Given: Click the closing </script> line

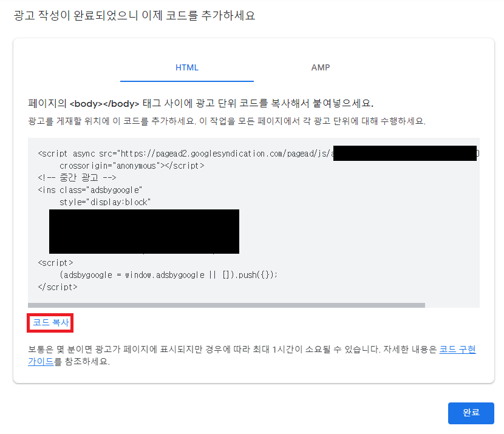Looking at the screenshot, I should point(58,287).
